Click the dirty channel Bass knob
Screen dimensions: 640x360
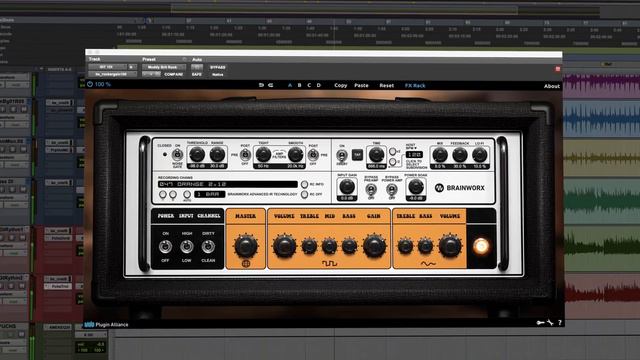pos(349,246)
